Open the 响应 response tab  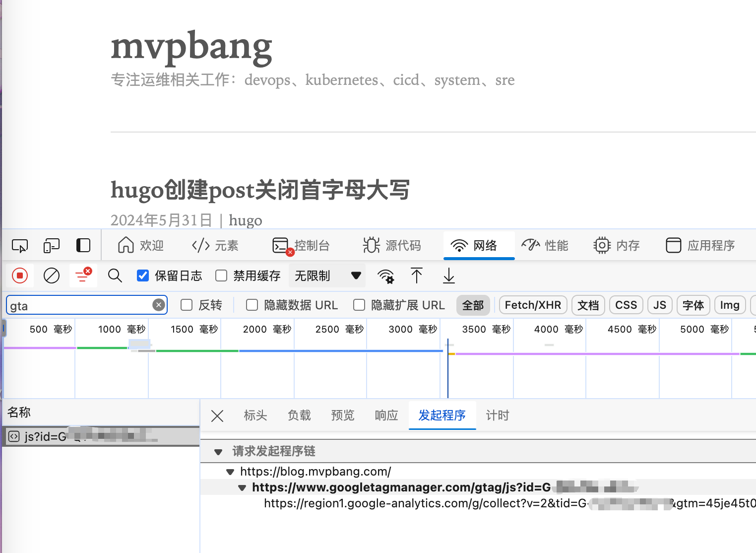click(x=386, y=415)
